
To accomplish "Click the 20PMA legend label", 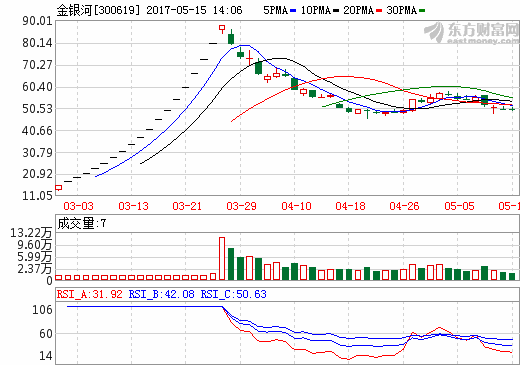I will 359,10.
